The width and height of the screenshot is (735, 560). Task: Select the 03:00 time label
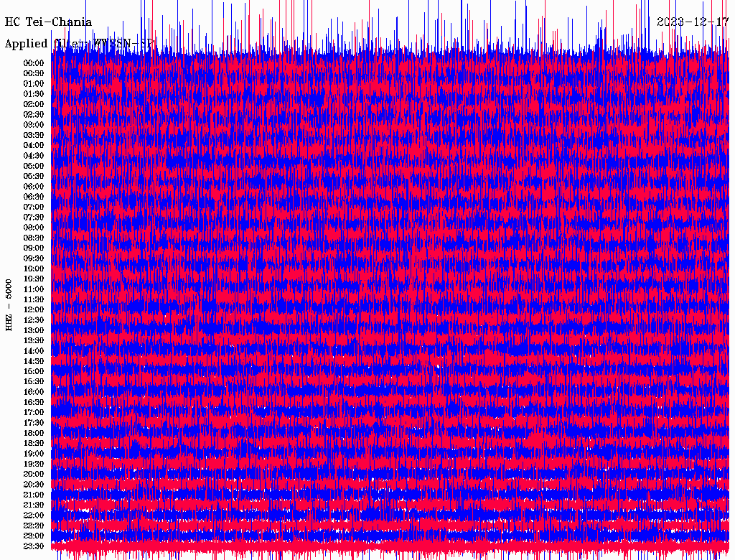point(34,125)
